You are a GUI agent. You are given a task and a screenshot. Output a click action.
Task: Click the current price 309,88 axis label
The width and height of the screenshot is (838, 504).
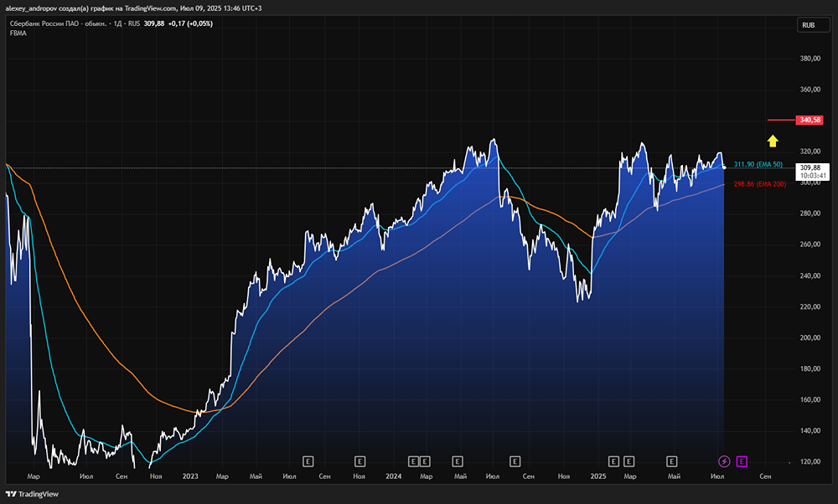812,172
